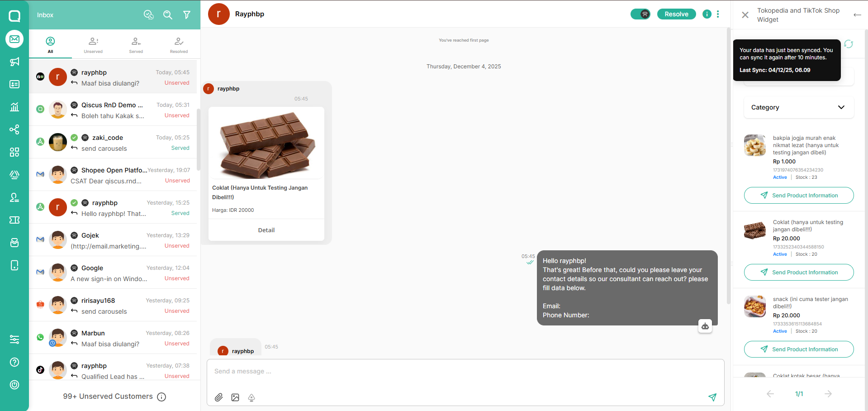Open the analytics bar chart icon

tap(14, 107)
